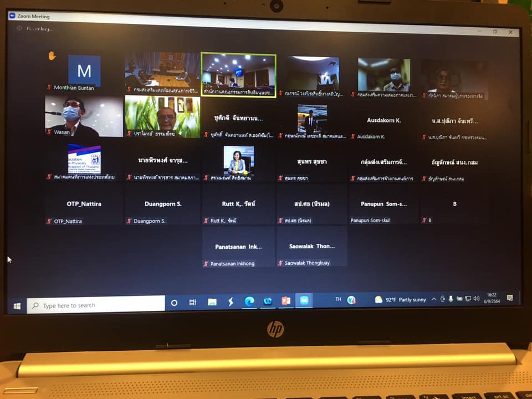Screen dimensions: 532x399
Task: Switch the TH input language indicator
Action: (338, 299)
